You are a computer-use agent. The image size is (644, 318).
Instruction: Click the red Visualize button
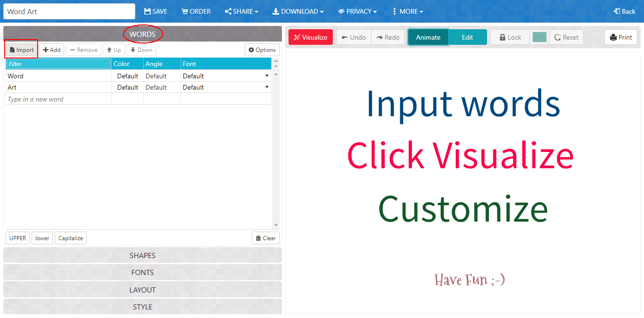click(311, 37)
